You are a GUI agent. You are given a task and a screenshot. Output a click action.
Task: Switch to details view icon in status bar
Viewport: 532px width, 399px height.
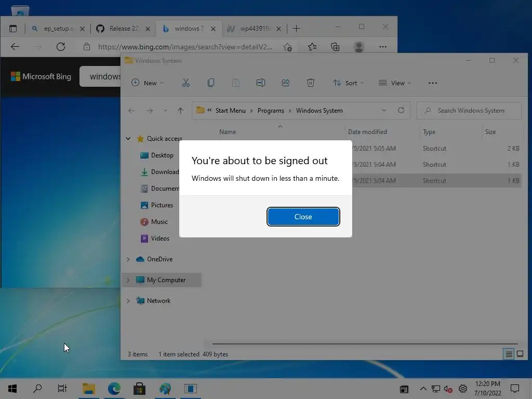(x=509, y=354)
